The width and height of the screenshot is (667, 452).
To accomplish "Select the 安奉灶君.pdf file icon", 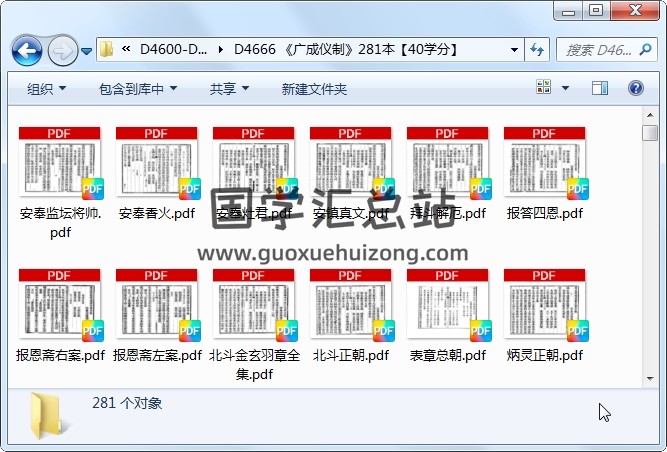I will tap(254, 163).
